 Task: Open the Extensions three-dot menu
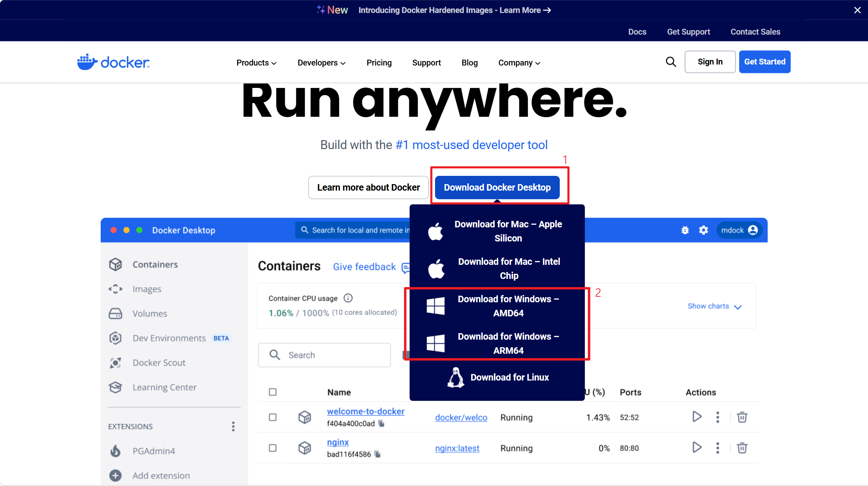[x=233, y=427]
